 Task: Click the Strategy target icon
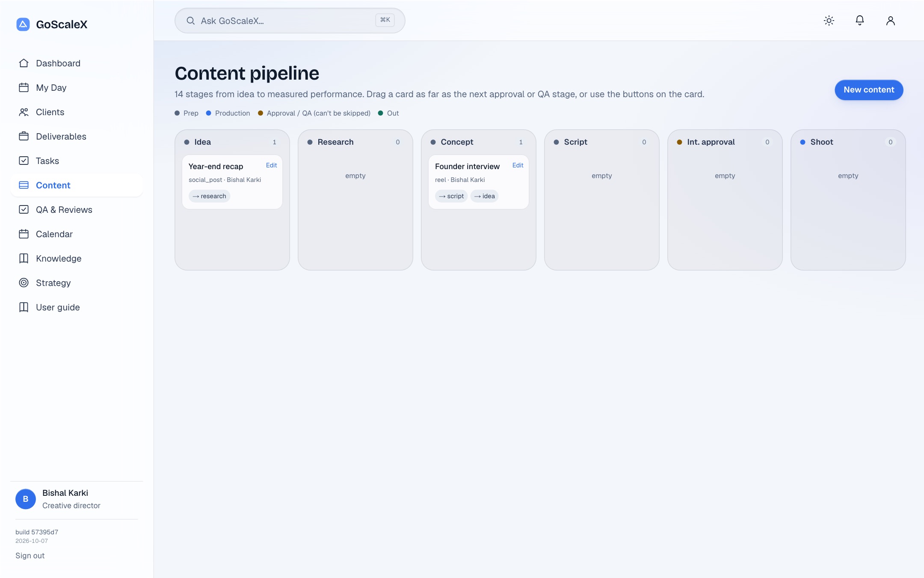[24, 283]
